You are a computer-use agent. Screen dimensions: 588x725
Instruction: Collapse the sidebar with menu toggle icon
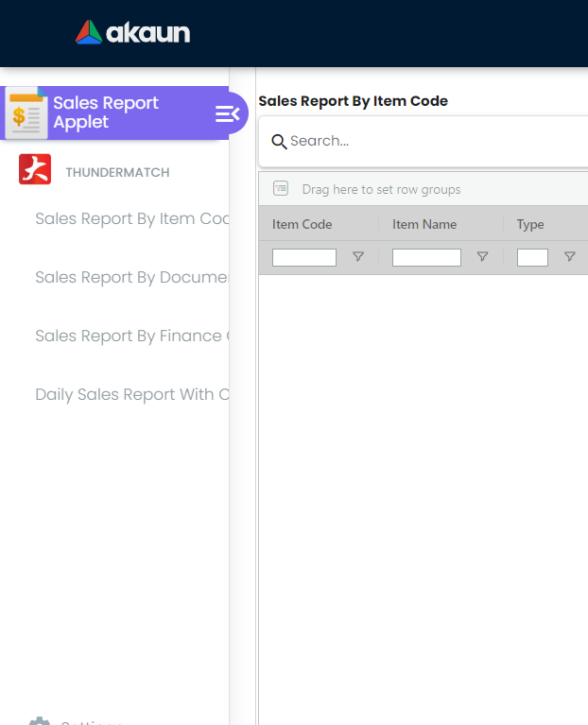click(228, 113)
